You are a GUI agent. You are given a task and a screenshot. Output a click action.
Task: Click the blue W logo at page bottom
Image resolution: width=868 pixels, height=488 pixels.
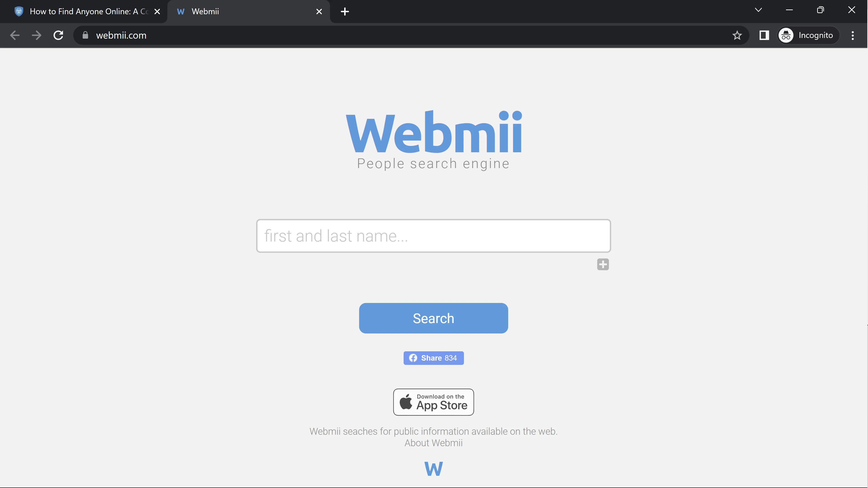(434, 469)
